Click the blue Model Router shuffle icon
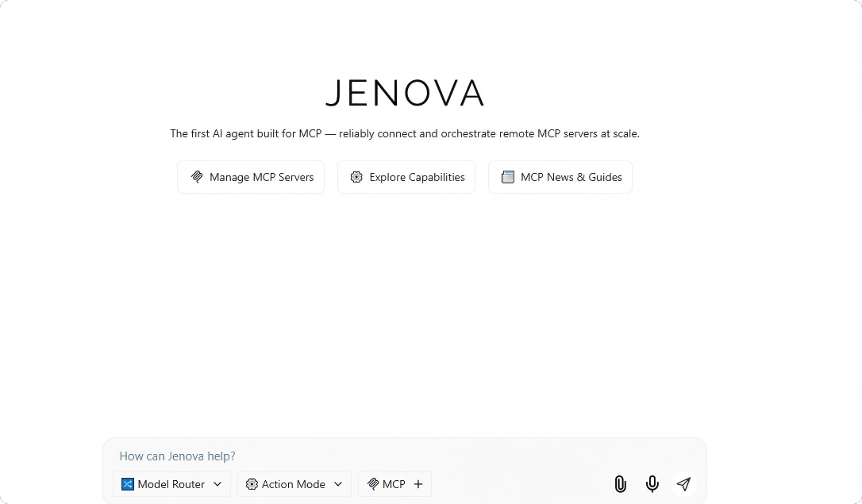 coord(128,484)
